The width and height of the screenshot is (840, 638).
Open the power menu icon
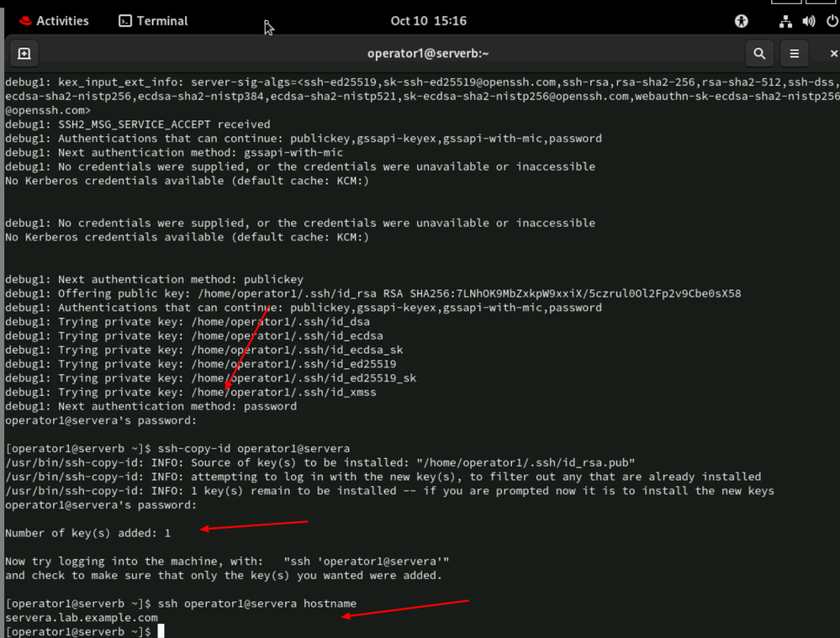[x=832, y=21]
